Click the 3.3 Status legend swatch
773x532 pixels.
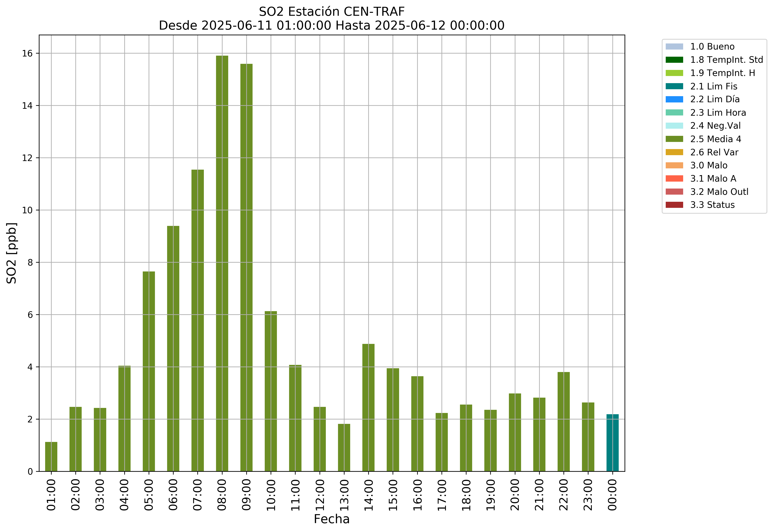[674, 205]
